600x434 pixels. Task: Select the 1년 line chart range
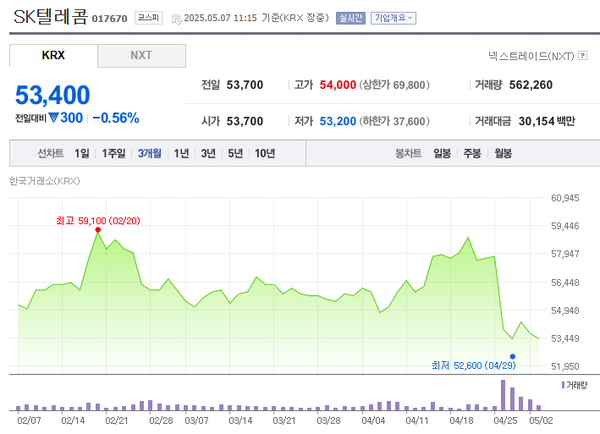click(x=181, y=153)
